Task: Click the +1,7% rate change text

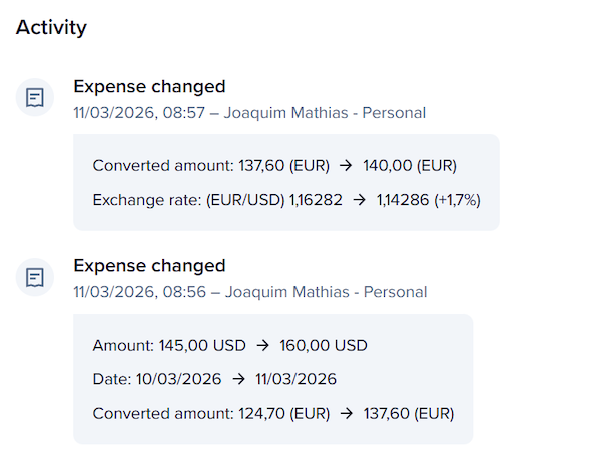Action: (457, 200)
